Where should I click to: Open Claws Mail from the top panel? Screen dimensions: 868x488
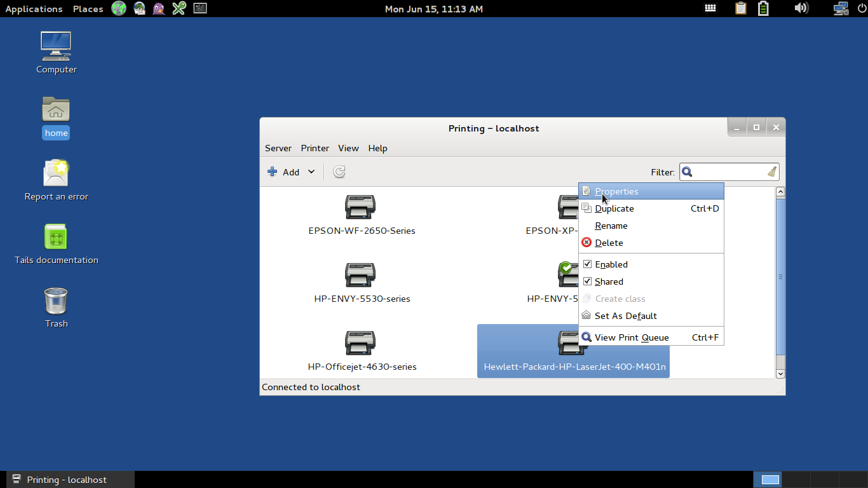tap(139, 8)
